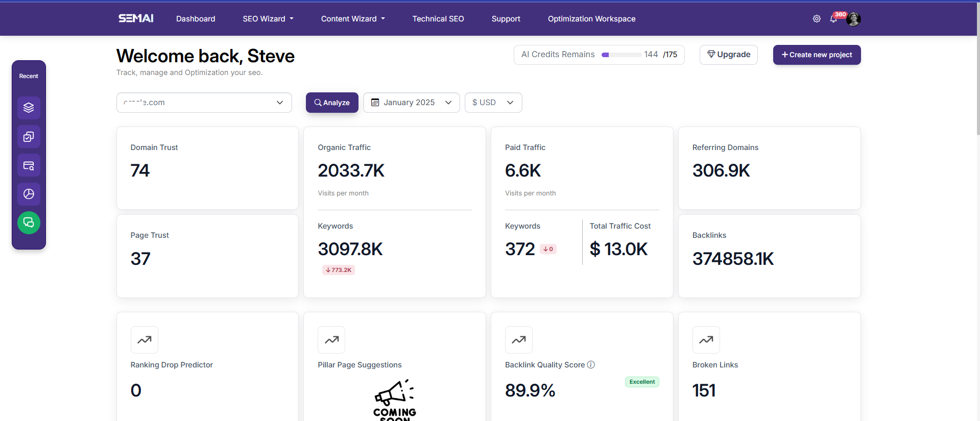Click the Referring Domains value 306.9K

[x=721, y=170]
